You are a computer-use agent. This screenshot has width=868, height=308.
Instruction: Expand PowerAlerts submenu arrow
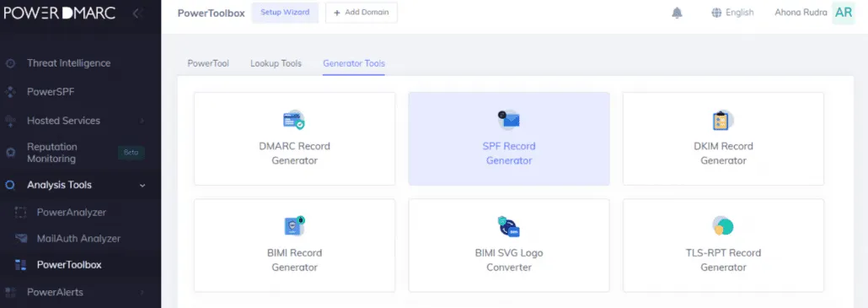coord(142,292)
